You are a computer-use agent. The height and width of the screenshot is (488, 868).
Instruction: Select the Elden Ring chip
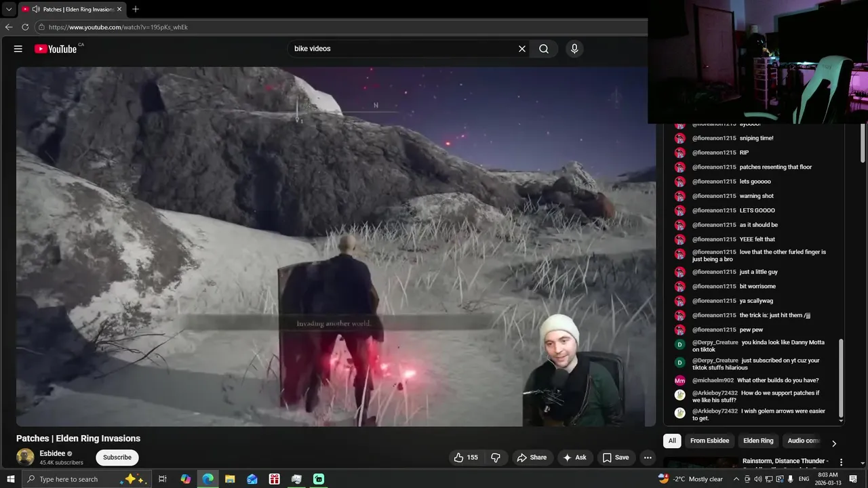[758, 441]
